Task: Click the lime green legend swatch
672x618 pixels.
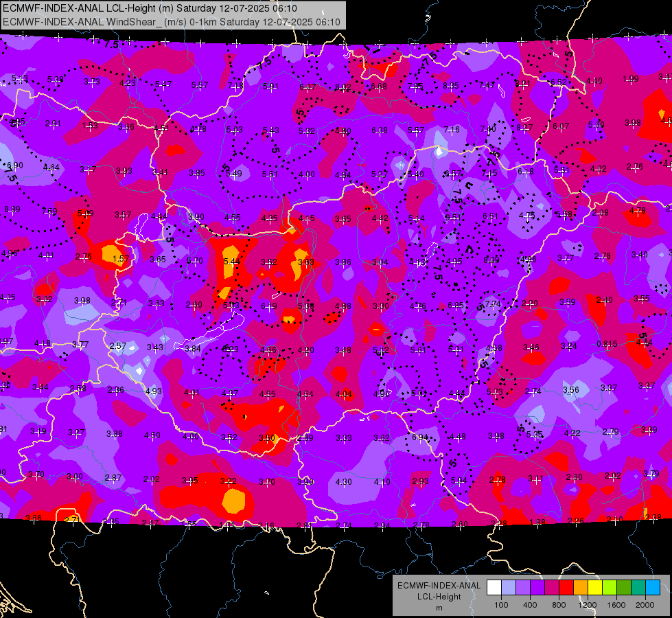Action: point(610,588)
